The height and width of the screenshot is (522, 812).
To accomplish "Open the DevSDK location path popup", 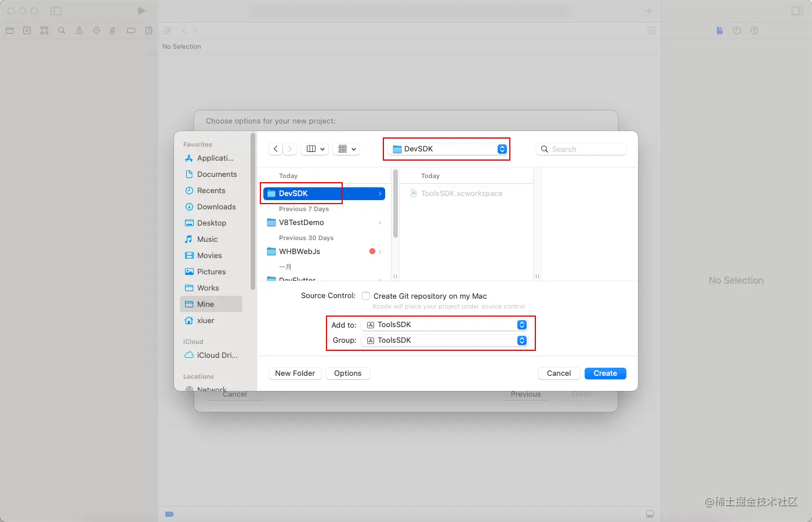I will (x=448, y=149).
